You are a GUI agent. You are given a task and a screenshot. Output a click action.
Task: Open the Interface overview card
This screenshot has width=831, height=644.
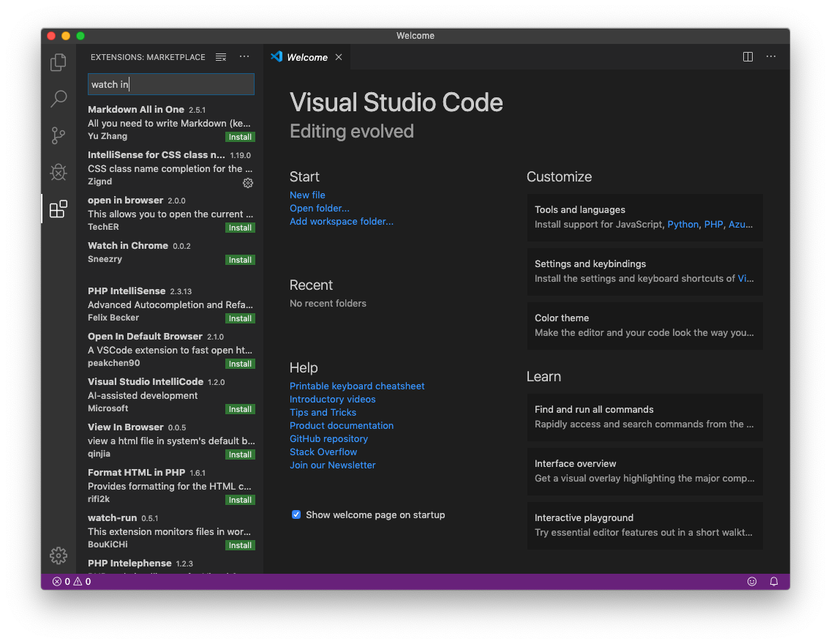coord(645,471)
